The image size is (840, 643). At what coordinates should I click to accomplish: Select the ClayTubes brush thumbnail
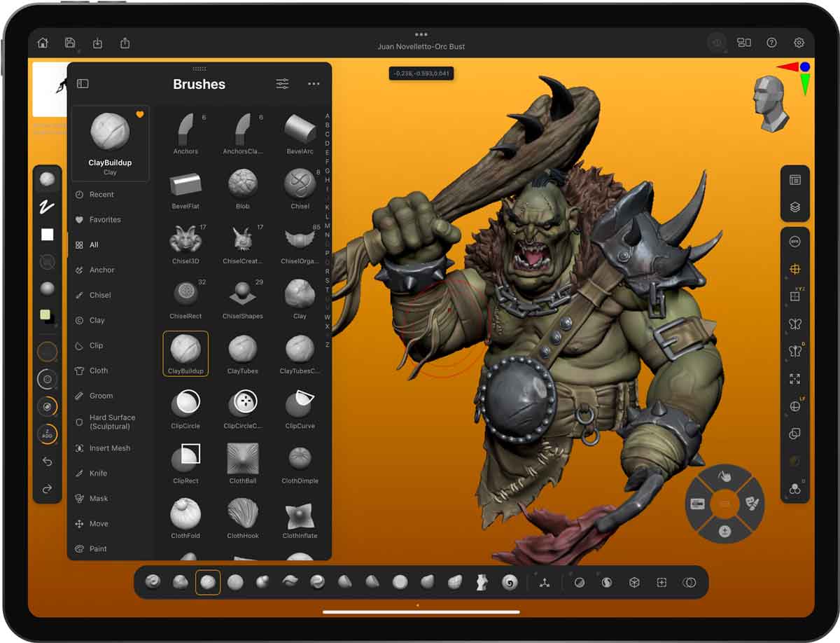coord(242,353)
